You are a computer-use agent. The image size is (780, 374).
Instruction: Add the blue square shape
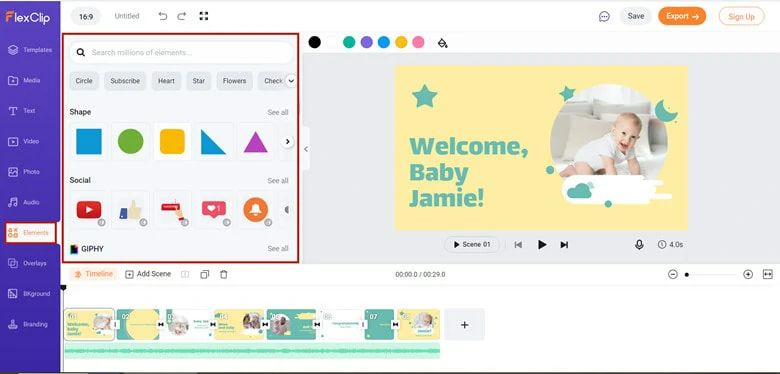click(89, 142)
